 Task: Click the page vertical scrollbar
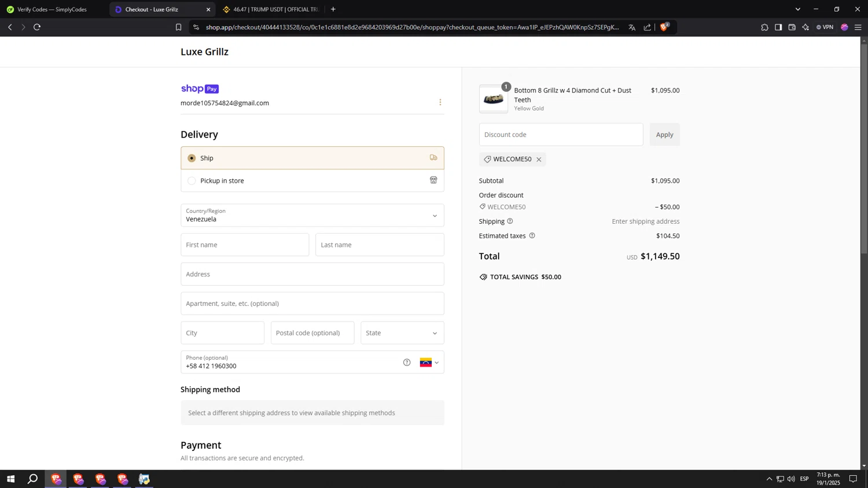(x=864, y=148)
